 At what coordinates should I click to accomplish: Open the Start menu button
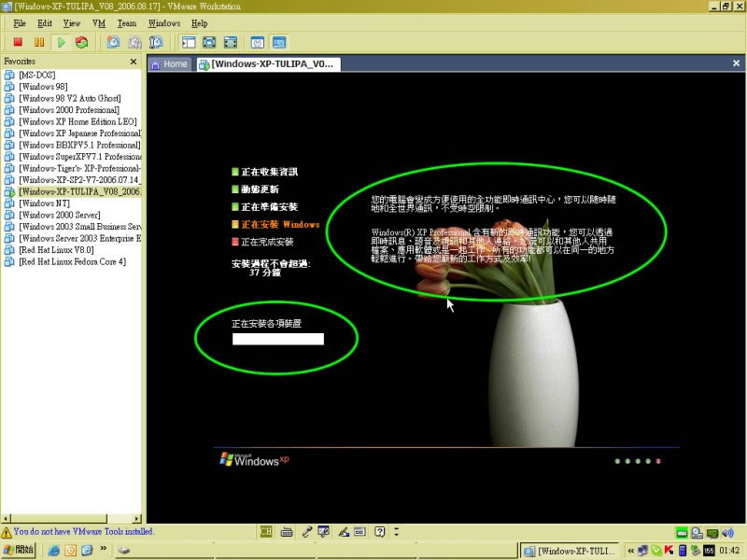19,550
